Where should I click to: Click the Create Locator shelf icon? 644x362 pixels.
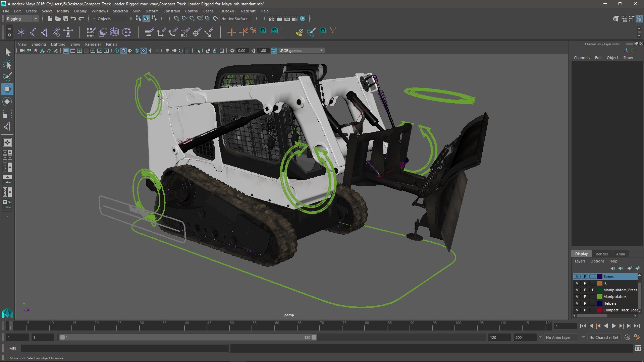(x=21, y=32)
